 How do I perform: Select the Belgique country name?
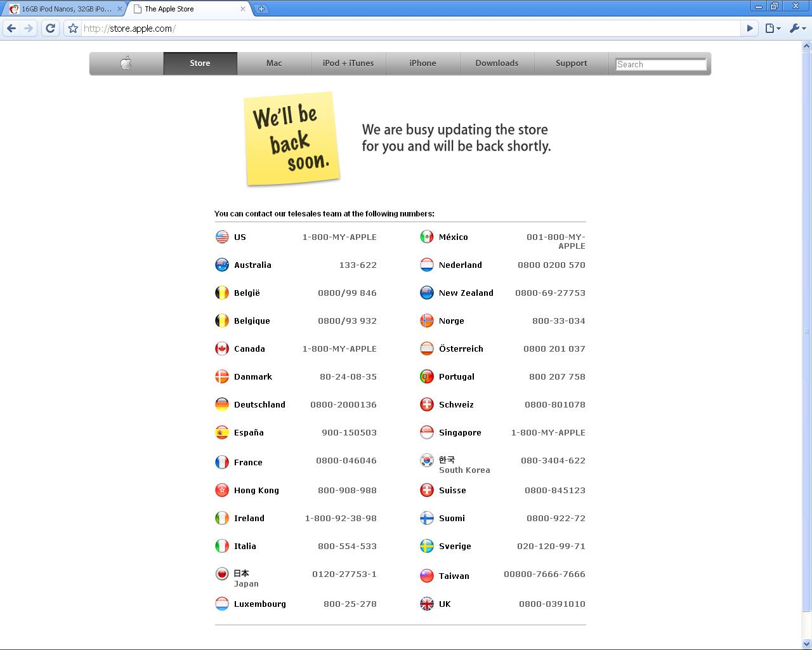coord(252,321)
